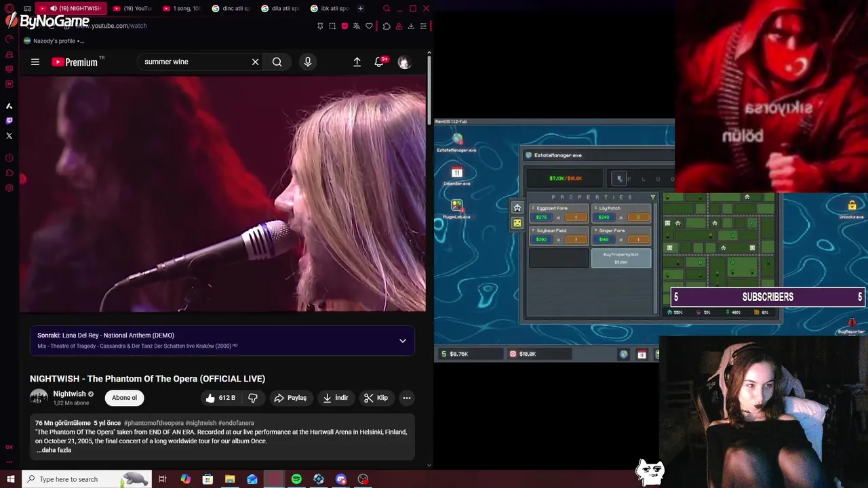Open the Properties filter triangle dropdown
868x488 pixels.
tap(653, 197)
